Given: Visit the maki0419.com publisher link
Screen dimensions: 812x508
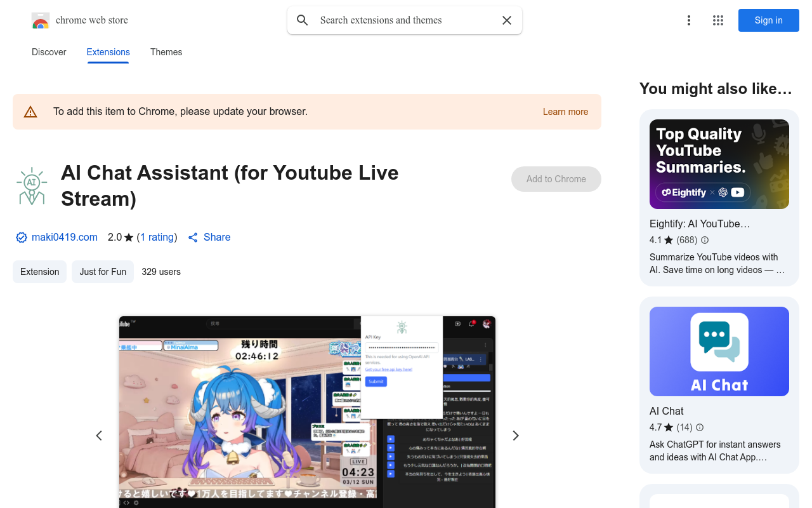Looking at the screenshot, I should click(x=65, y=237).
